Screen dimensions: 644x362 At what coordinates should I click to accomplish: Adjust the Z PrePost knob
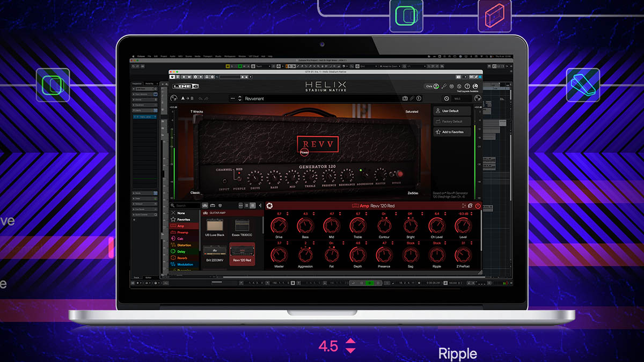pos(463,255)
